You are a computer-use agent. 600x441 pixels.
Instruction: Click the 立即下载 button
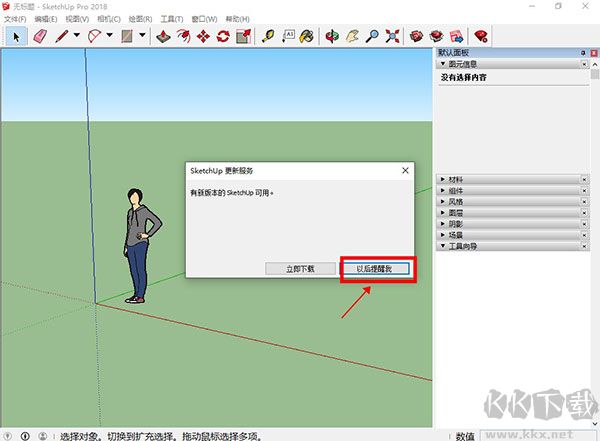(x=300, y=269)
